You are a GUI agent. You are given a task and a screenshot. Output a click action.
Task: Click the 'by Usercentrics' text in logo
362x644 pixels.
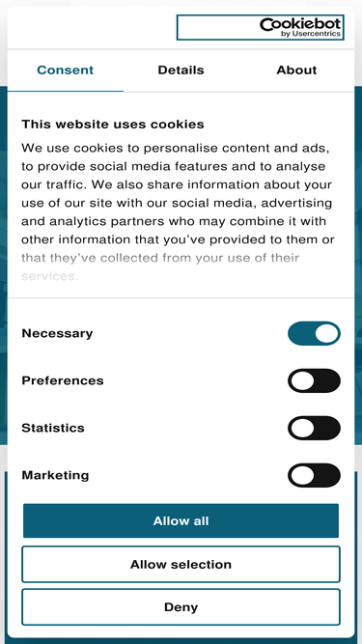(x=311, y=34)
